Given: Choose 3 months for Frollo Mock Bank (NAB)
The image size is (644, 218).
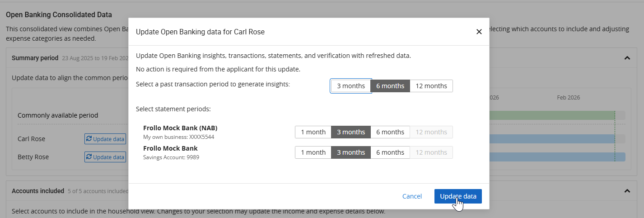Looking at the screenshot, I should point(351,132).
